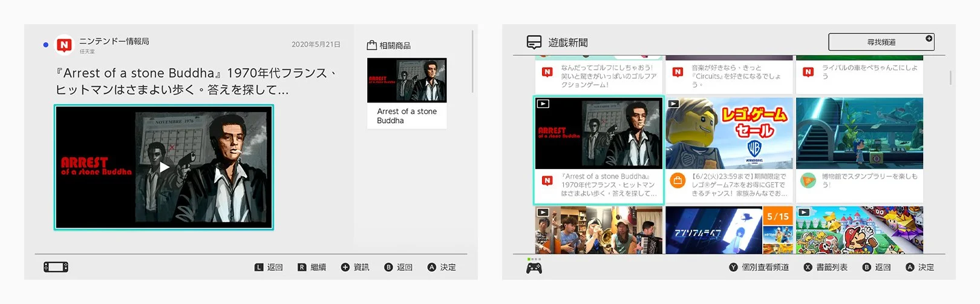Image resolution: width=980 pixels, height=304 pixels.
Task: Click the Nintendo icon on the ライバルの車 card
Action: [808, 72]
